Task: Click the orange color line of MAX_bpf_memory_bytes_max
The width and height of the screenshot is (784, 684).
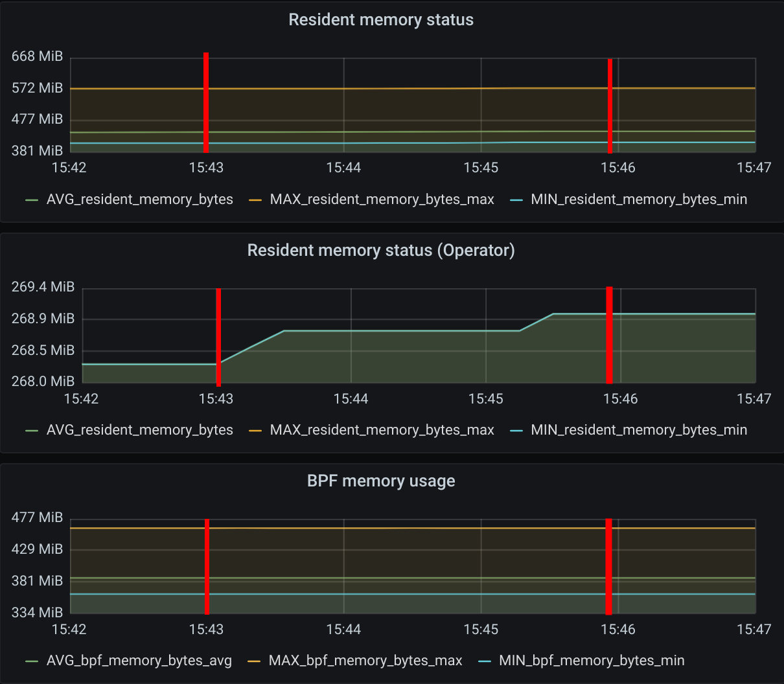Action: pyautogui.click(x=254, y=661)
